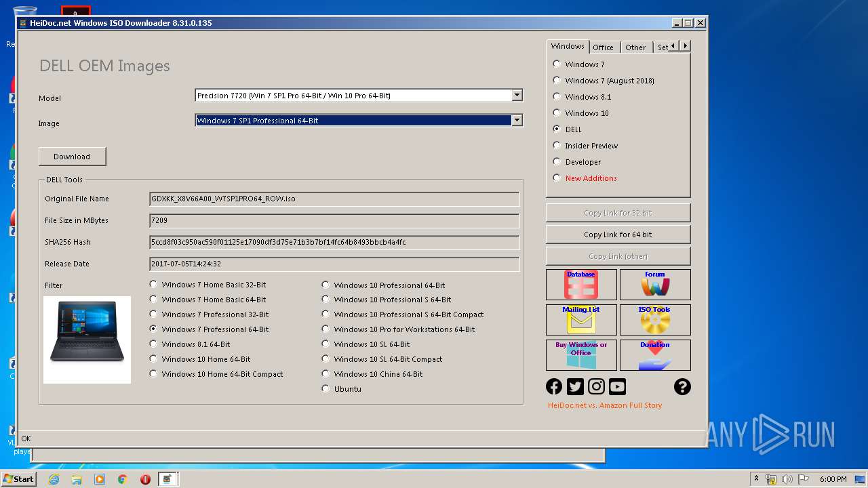Filter by Windows 7 Home Basic 64-Bit
This screenshot has width=868, height=488.
coord(153,299)
